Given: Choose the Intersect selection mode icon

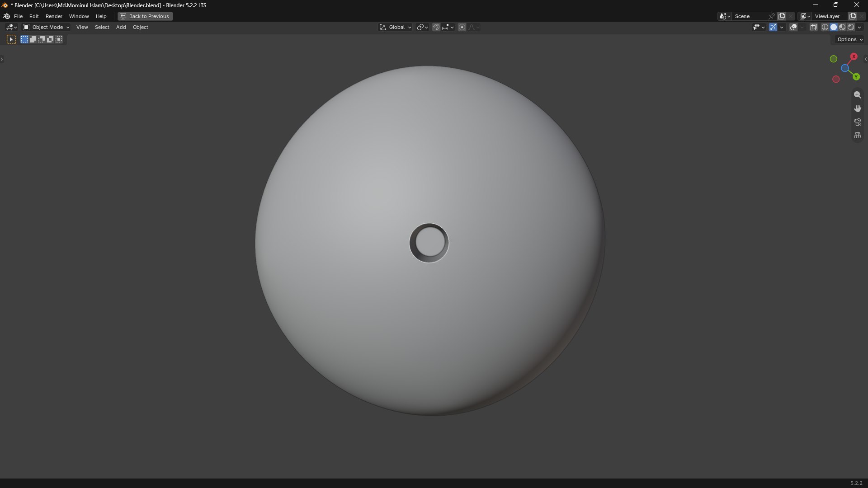Looking at the screenshot, I should [x=59, y=40].
